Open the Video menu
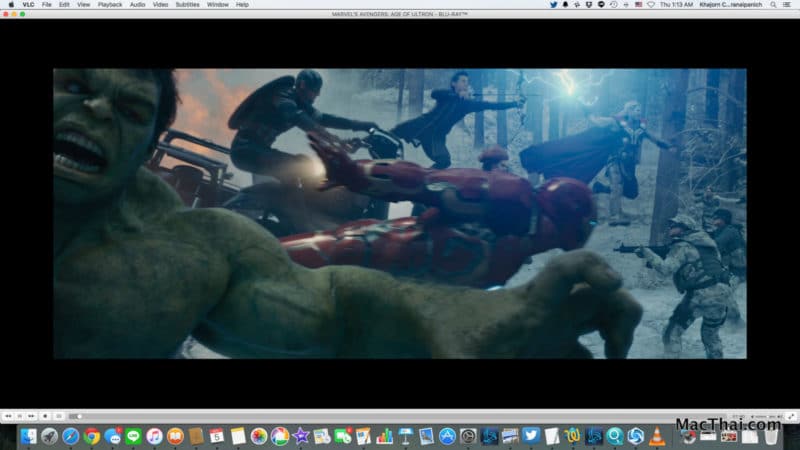The width and height of the screenshot is (800, 450). [160, 5]
